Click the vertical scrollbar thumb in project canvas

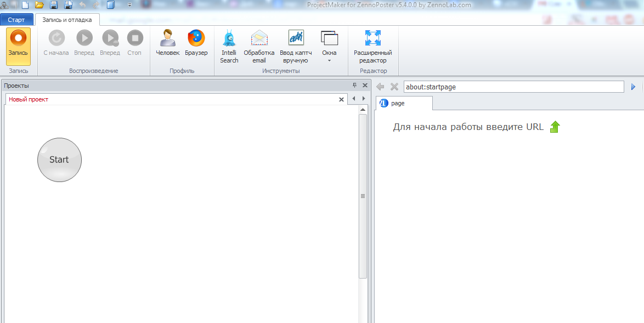(363, 196)
